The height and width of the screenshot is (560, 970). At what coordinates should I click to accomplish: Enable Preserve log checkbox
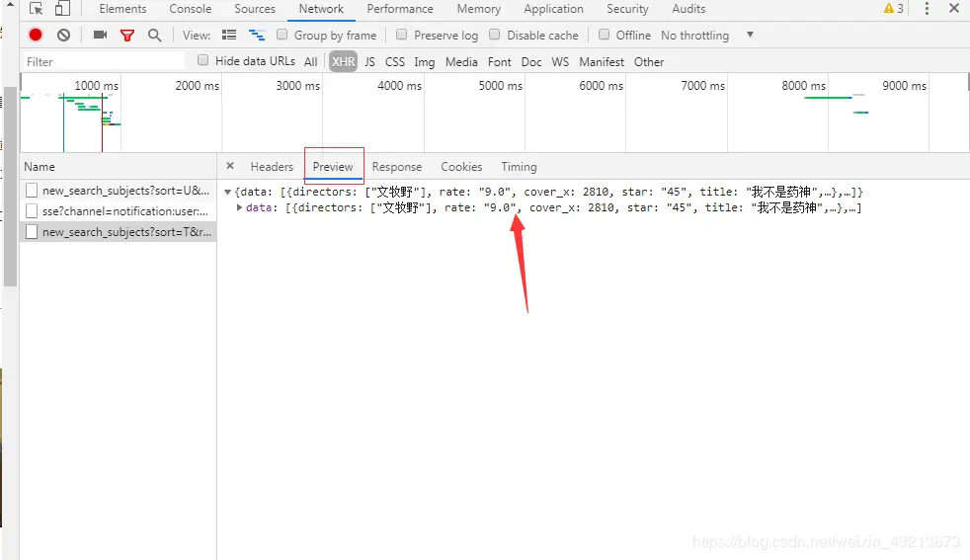pyautogui.click(x=401, y=35)
